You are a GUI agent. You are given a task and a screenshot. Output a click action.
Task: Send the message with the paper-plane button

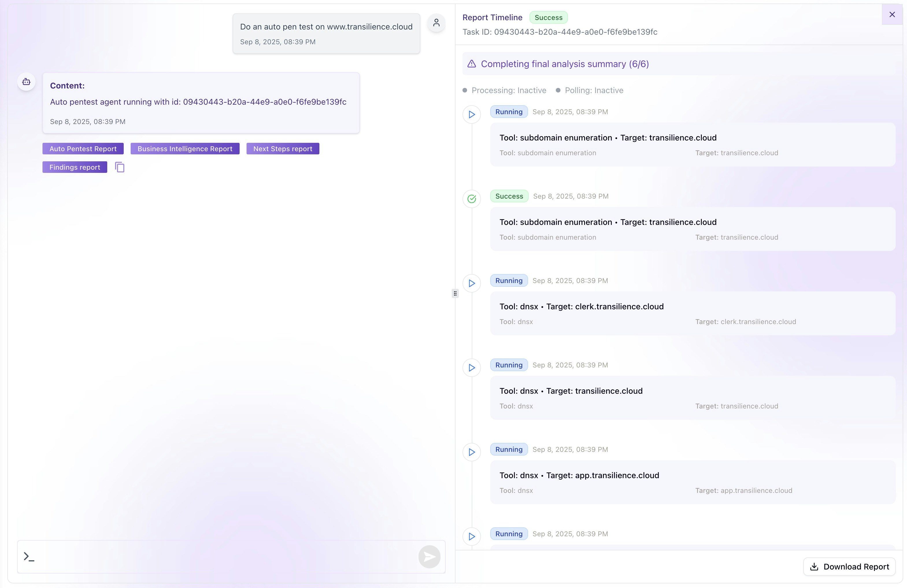[430, 557]
